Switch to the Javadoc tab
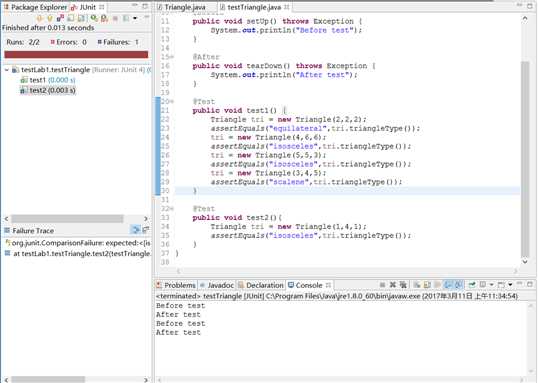This screenshot has width=538, height=383. pyautogui.click(x=217, y=285)
